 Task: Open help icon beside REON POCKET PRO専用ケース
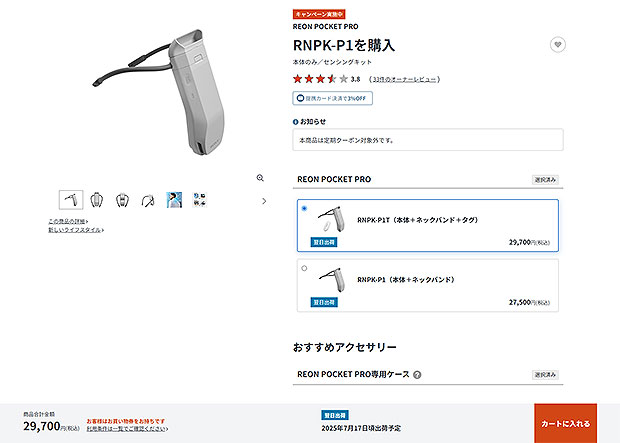pyautogui.click(x=417, y=375)
